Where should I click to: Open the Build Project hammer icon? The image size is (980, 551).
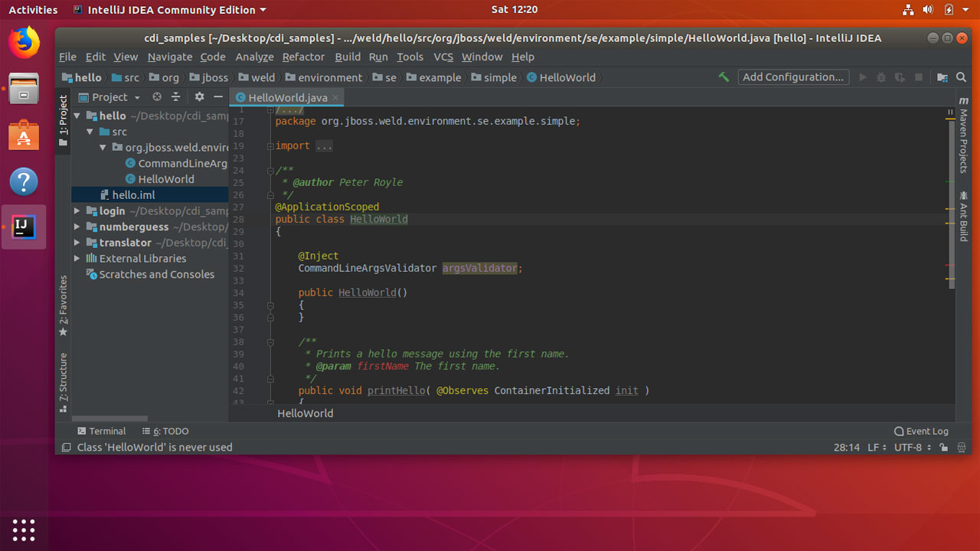[724, 77]
